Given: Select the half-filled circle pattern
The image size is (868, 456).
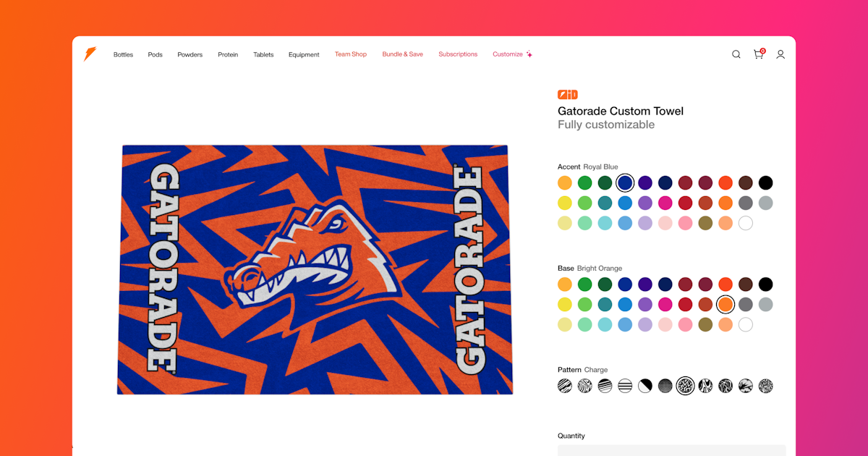Looking at the screenshot, I should 644,386.
